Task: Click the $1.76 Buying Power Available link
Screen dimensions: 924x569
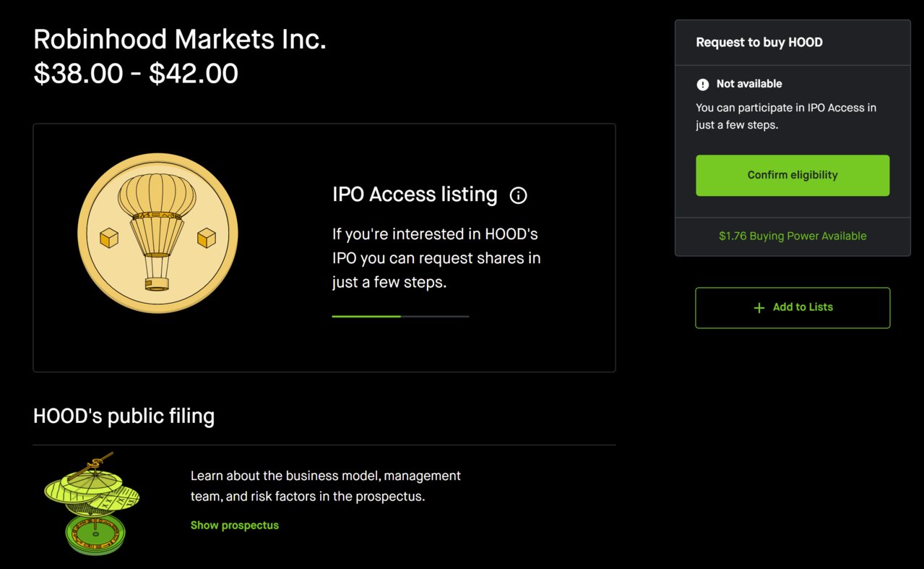Action: 793,236
